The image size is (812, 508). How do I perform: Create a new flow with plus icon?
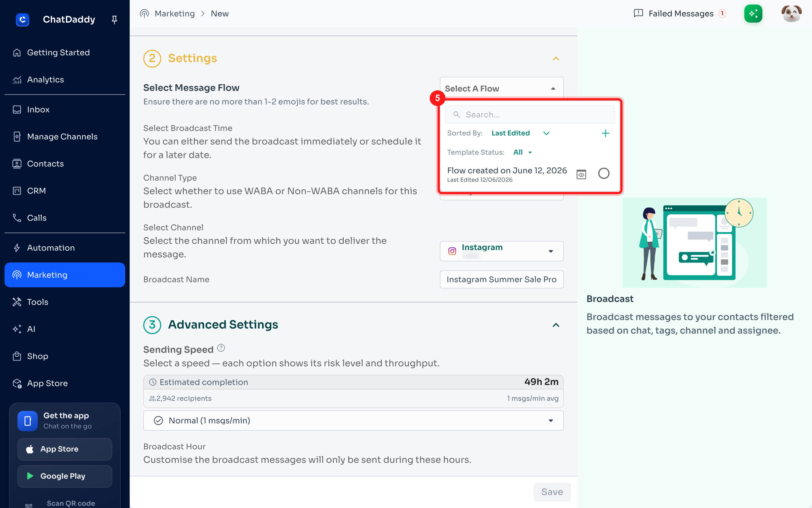605,133
